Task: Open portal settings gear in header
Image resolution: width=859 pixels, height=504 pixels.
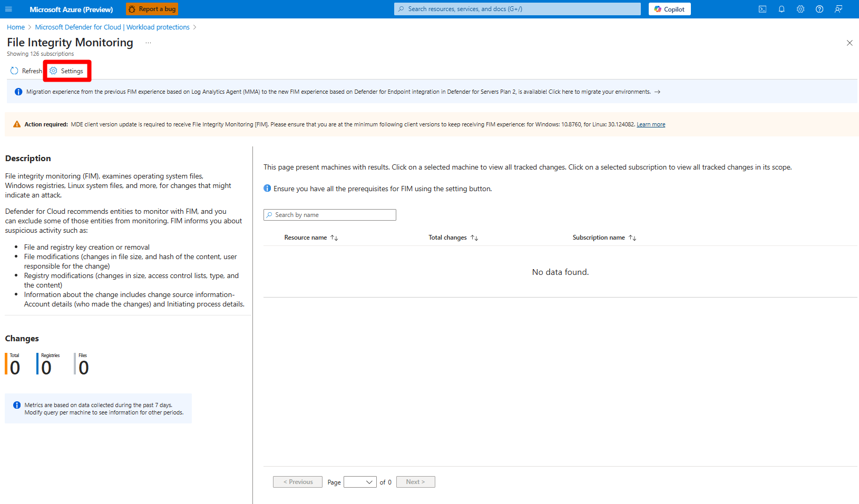Action: (x=801, y=9)
